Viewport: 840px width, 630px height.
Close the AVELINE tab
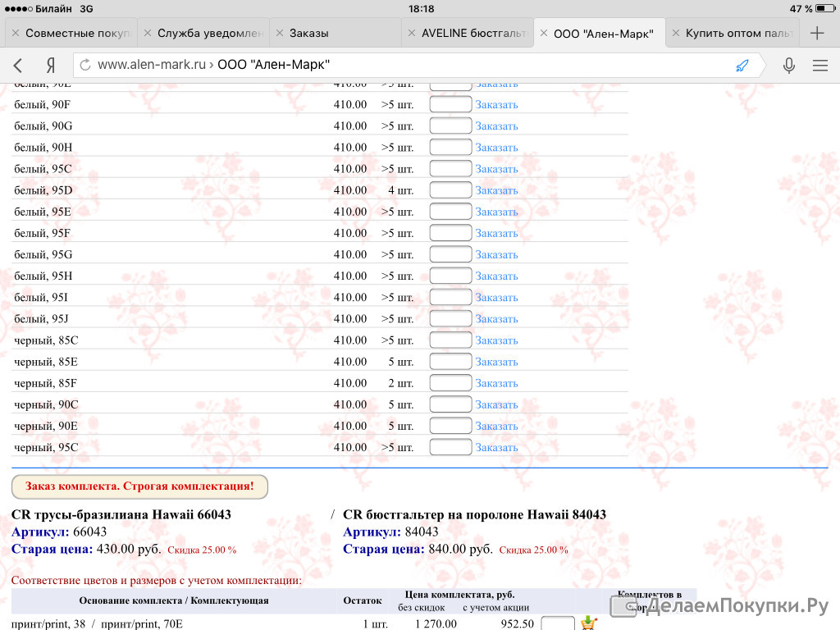pyautogui.click(x=411, y=34)
